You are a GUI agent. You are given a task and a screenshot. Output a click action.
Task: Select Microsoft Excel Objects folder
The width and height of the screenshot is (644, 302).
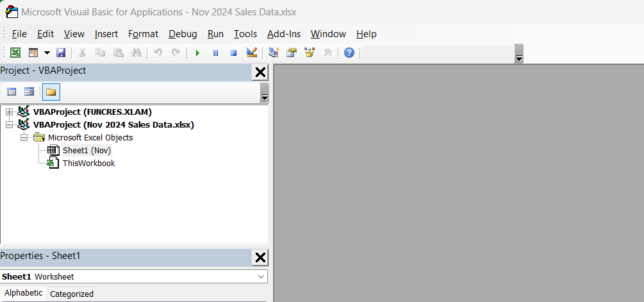point(90,138)
